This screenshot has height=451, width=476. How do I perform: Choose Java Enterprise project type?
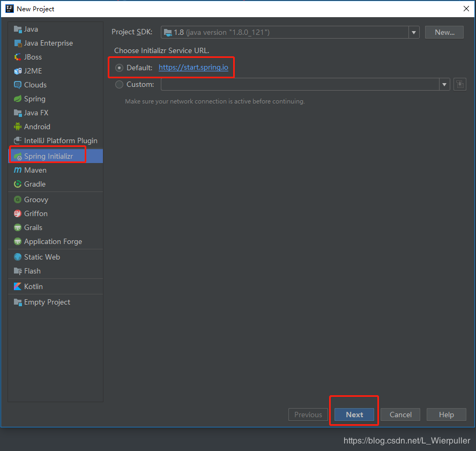tap(56, 43)
